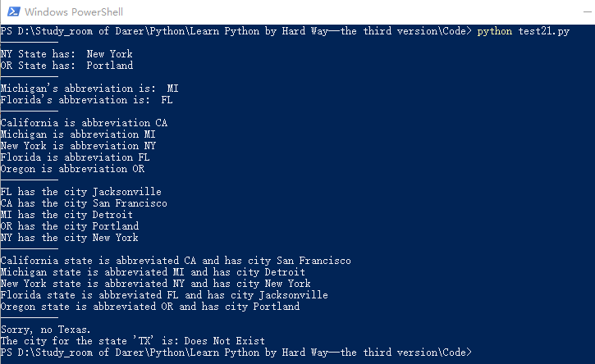
Task: Click the 'Does Not Exist' message line
Action: pyautogui.click(x=133, y=341)
